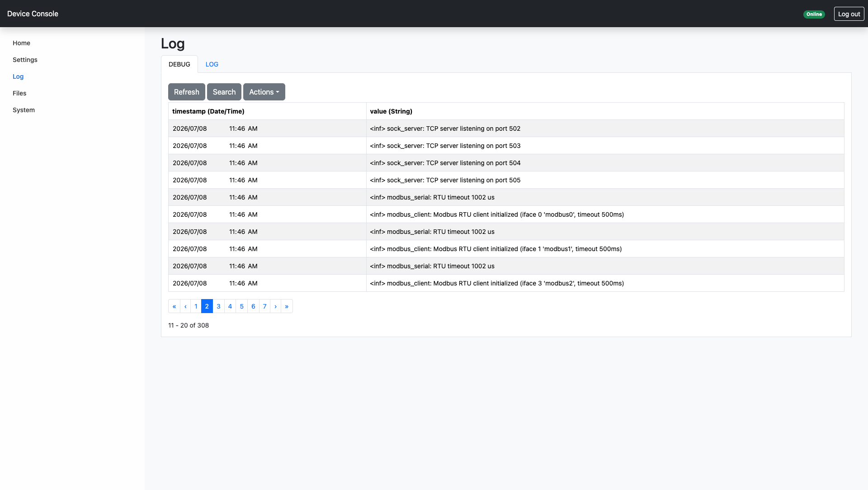Click the Log page heading

[x=173, y=43]
